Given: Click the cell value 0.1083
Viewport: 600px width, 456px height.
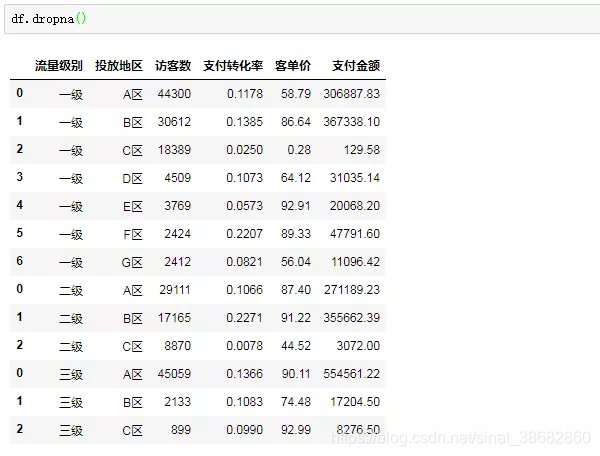Looking at the screenshot, I should coord(245,402).
